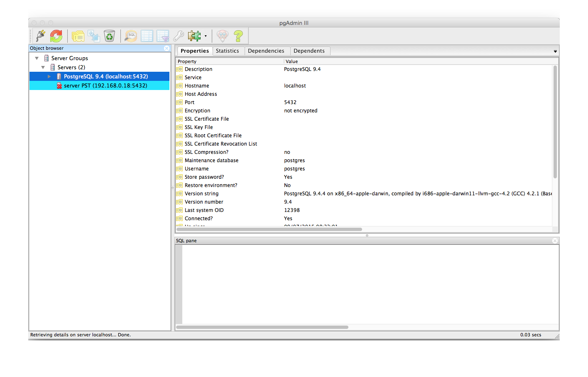The image size is (588, 377).
Task: Click the Encryption row property icon
Action: tap(179, 111)
